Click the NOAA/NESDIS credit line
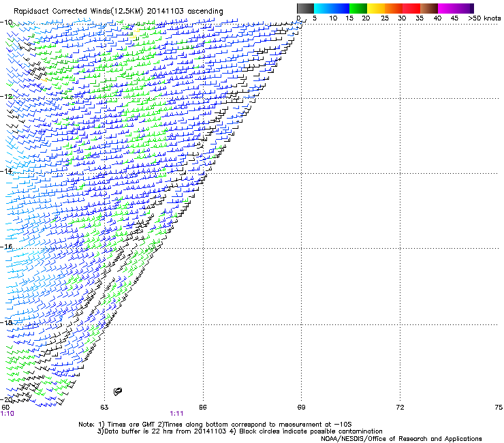Viewport: 504px width, 443px height. [401, 439]
